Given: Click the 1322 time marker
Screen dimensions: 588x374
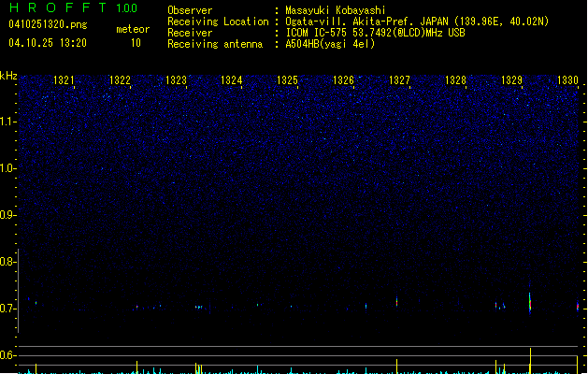Looking at the screenshot, I should 120,80.
